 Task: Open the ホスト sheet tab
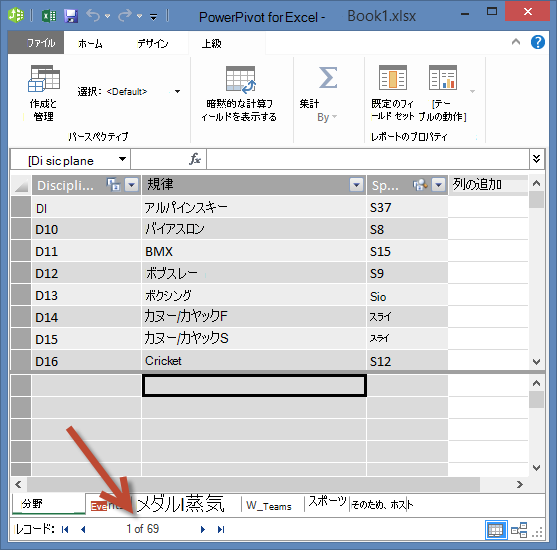[382, 505]
